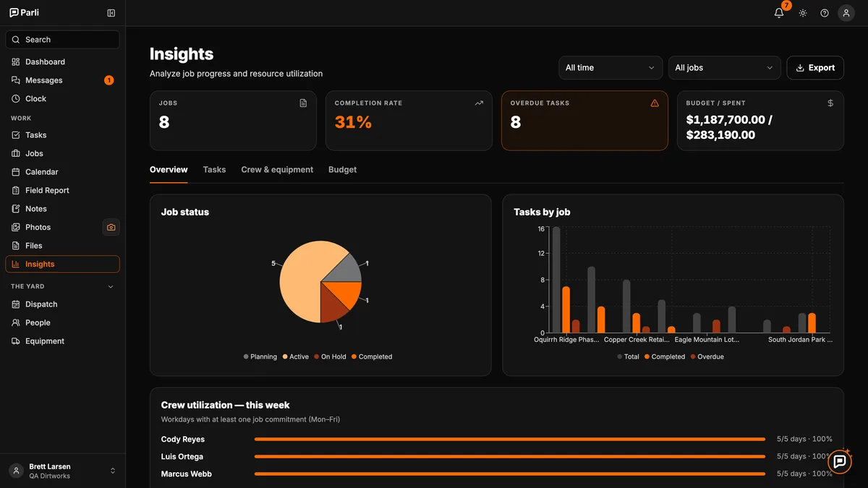The width and height of the screenshot is (868, 488).
Task: Click On Hold legend dark red dot
Action: (x=316, y=356)
